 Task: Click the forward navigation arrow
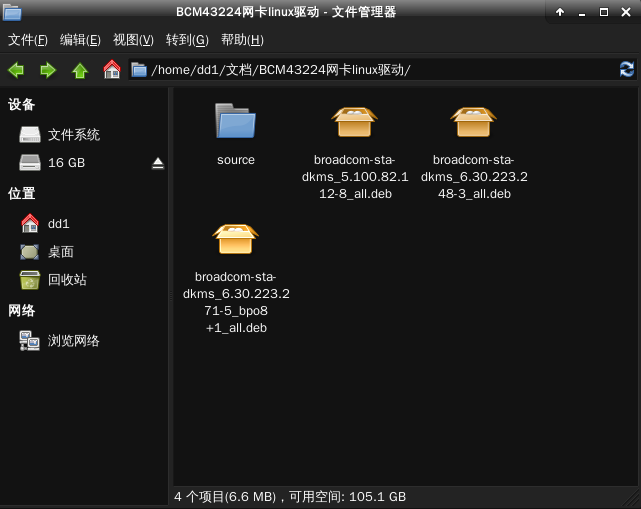[x=47, y=70]
